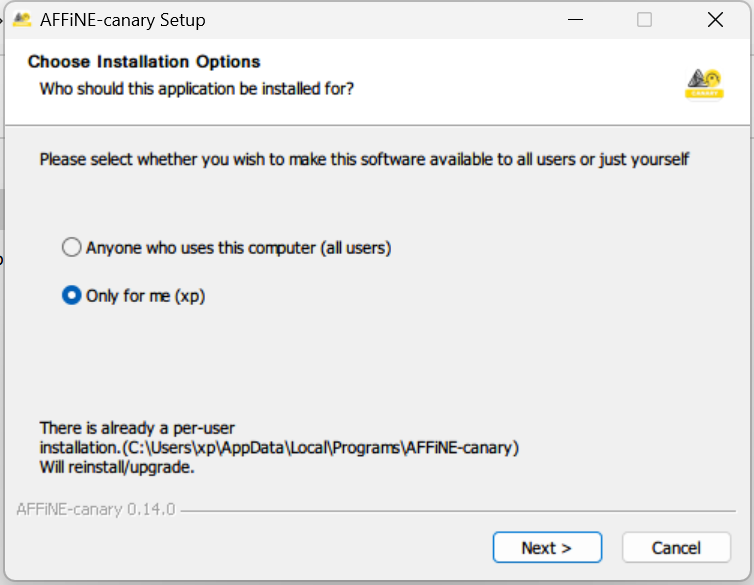Close the setup window with the X
The height and width of the screenshot is (585, 754).
(x=715, y=20)
